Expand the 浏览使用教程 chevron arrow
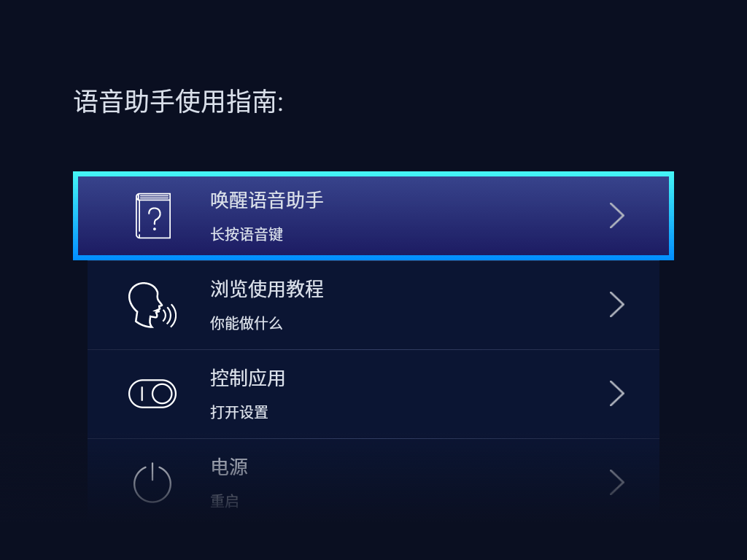Screen dimensions: 747x560 (x=616, y=305)
